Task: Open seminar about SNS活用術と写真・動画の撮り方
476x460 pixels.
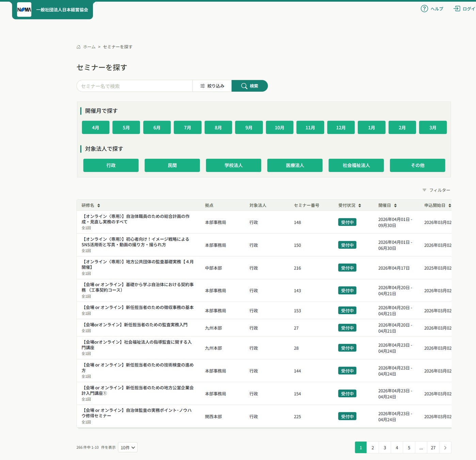Action: click(136, 242)
